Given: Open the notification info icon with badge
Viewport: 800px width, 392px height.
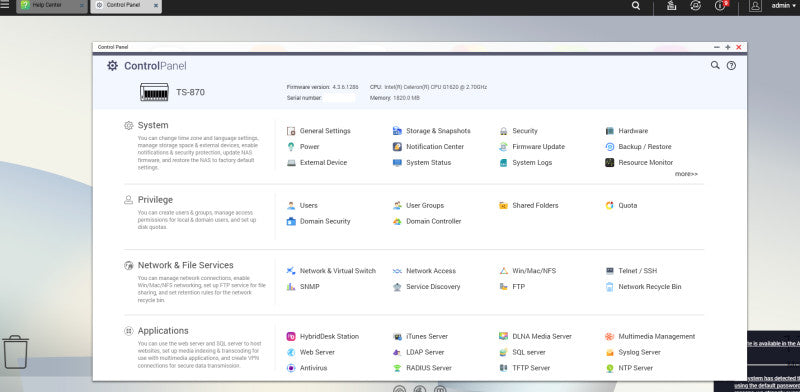Looking at the screenshot, I should click(x=721, y=6).
